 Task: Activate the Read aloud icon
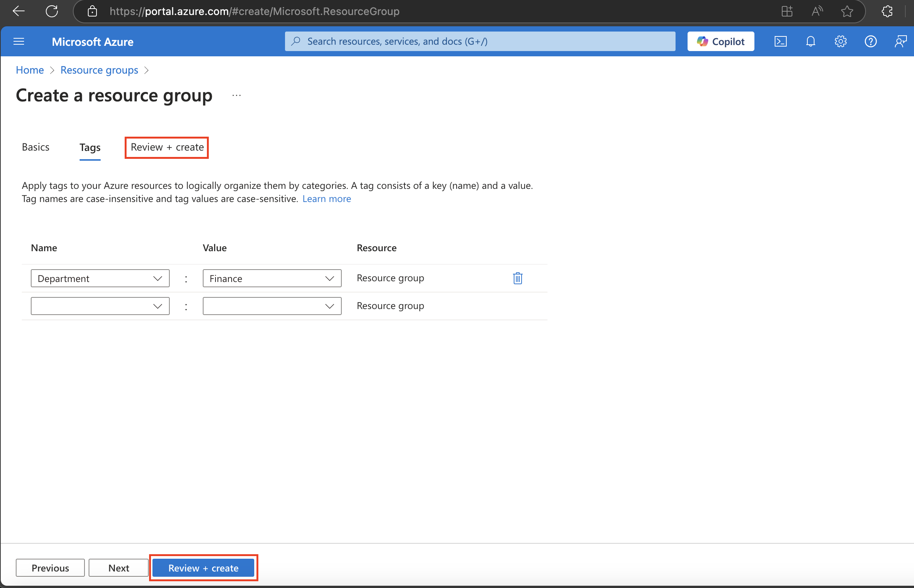pos(817,11)
